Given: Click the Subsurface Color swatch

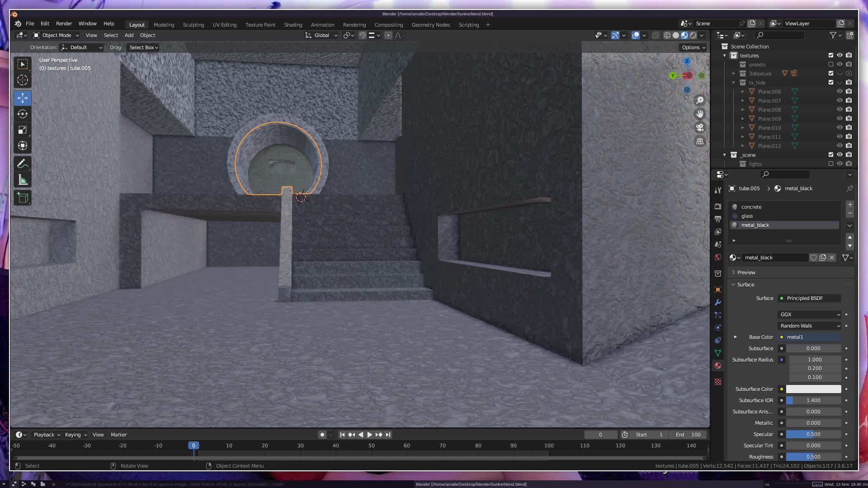Looking at the screenshot, I should [813, 389].
